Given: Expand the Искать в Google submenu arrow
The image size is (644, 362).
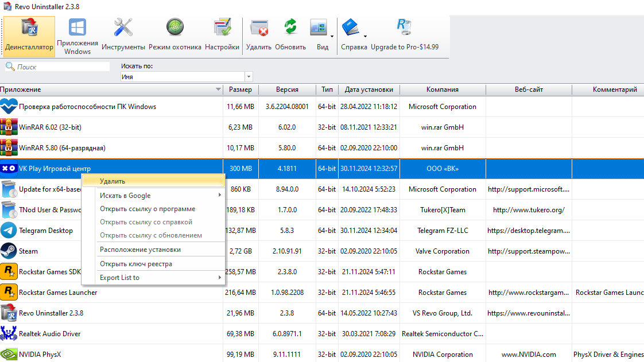Looking at the screenshot, I should (x=220, y=196).
